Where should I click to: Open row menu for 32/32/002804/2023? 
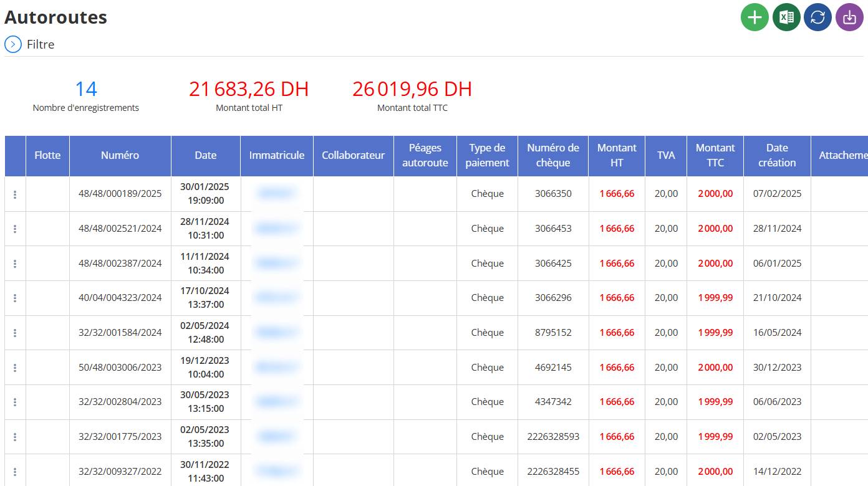15,402
